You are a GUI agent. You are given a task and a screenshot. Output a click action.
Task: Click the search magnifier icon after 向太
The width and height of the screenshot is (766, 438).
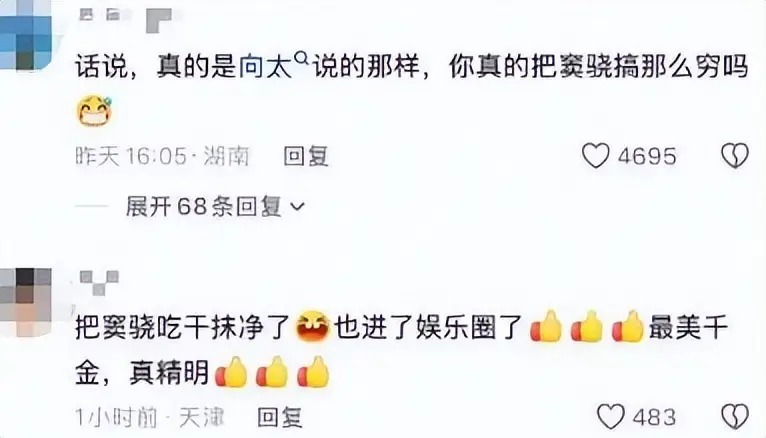click(302, 59)
